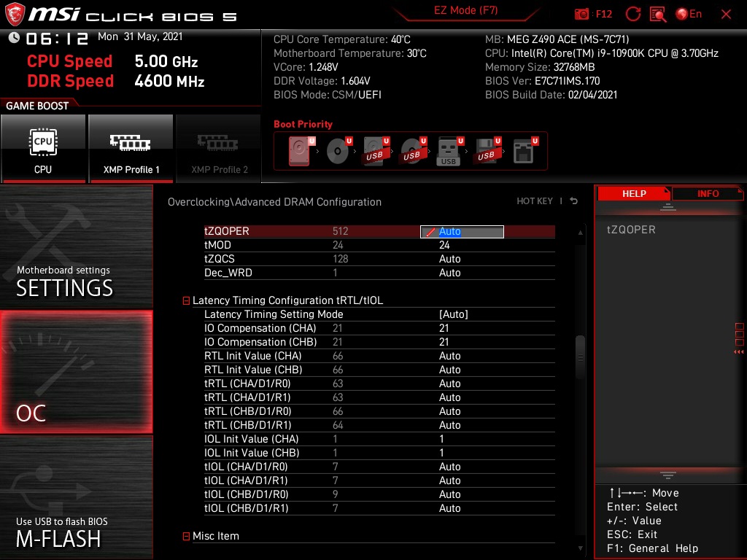
Task: Edit IO Compensation (CHB) value
Action: click(444, 342)
